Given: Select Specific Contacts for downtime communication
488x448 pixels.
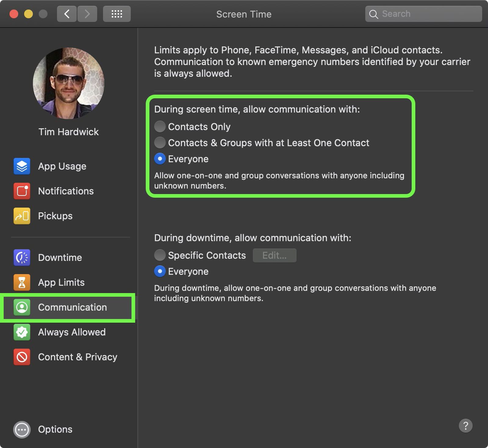Looking at the screenshot, I should pos(160,255).
